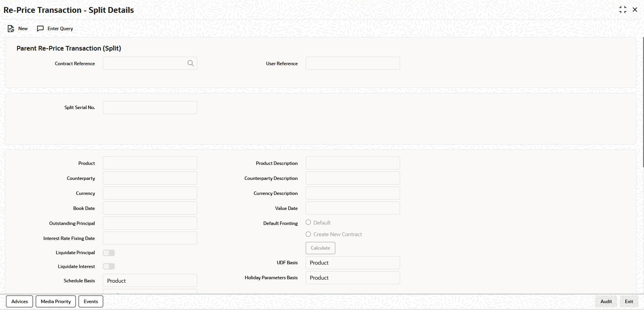Close the Re-Price Transaction screen
Image resolution: width=644 pixels, height=310 pixels.
tap(635, 10)
